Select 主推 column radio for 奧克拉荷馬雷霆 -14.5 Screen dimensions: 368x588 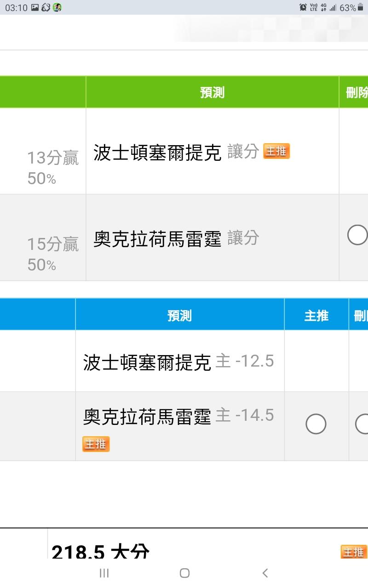tap(316, 424)
